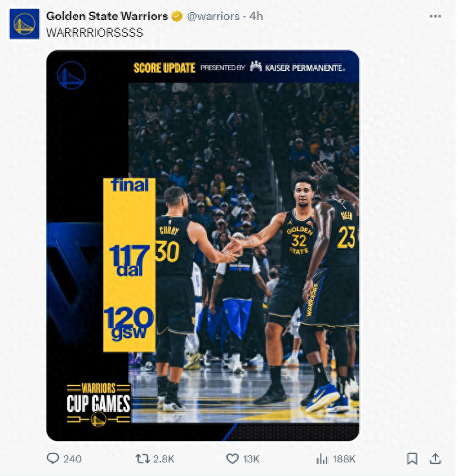Viewport: 458px width, 476px height.
Task: Open the Golden State Warriors display name
Action: click(x=107, y=16)
